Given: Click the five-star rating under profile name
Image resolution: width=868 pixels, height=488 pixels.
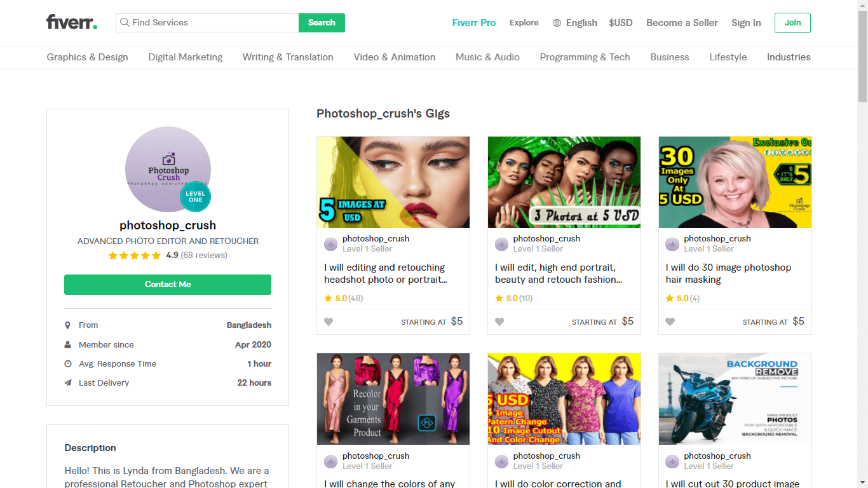Looking at the screenshot, I should click(x=135, y=255).
